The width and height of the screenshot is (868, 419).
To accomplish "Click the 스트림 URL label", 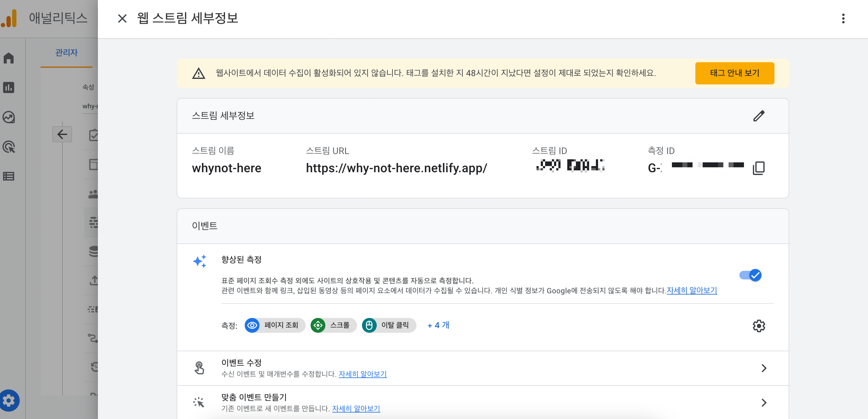I will [327, 150].
